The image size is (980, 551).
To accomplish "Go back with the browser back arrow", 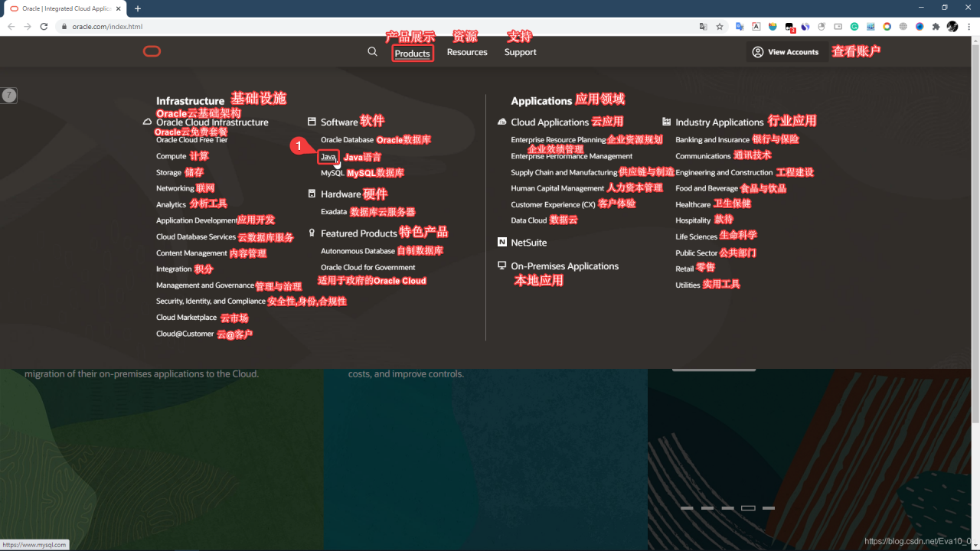I will point(11,26).
